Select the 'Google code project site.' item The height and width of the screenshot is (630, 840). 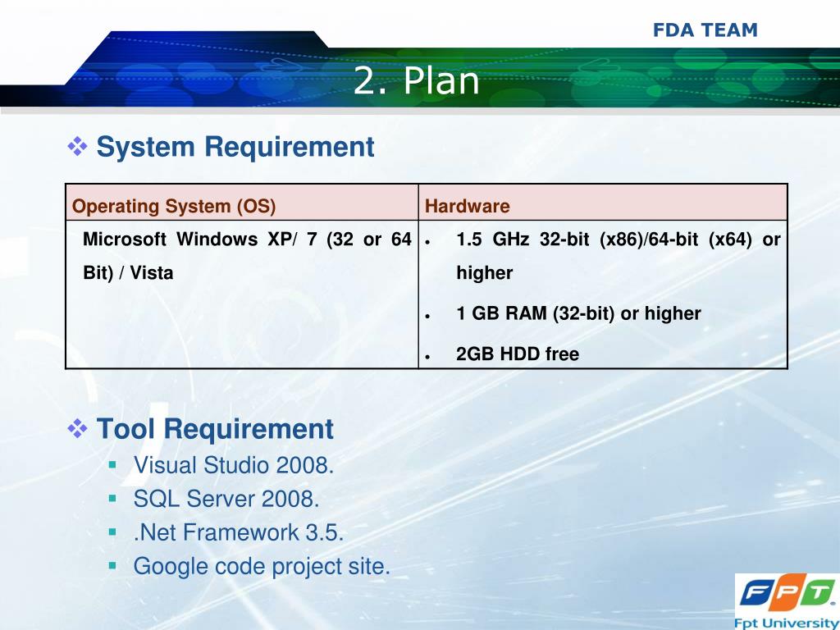pyautogui.click(x=262, y=566)
